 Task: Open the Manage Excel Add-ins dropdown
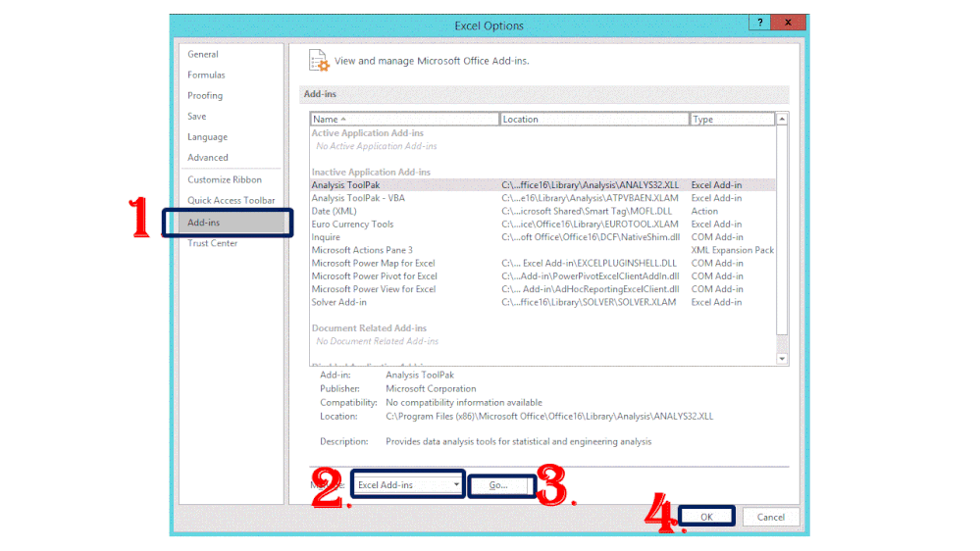[408, 484]
